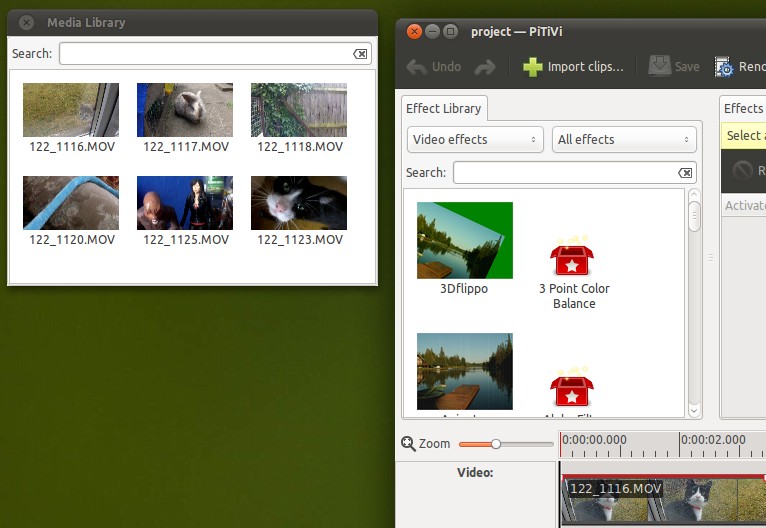Select the 122_1118.MOV fence clip thumbnail
This screenshot has width=766, height=528.
(298, 109)
